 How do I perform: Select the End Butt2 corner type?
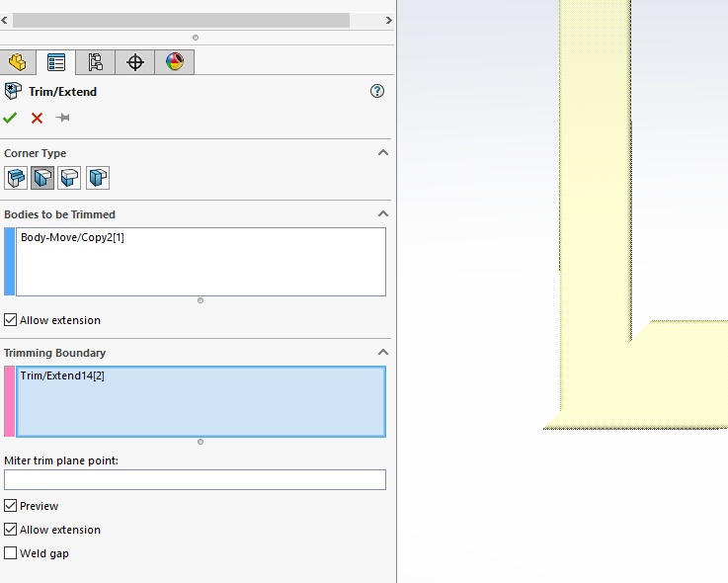(98, 178)
